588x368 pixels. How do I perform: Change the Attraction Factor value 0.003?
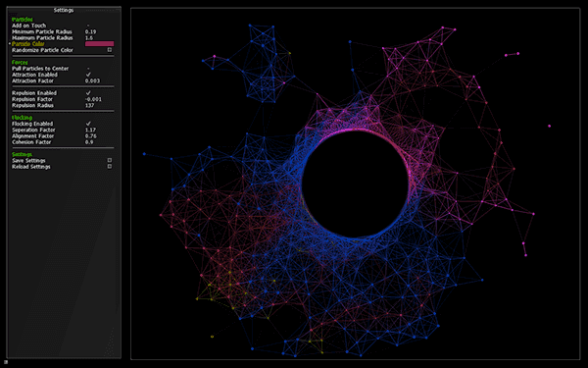92,80
